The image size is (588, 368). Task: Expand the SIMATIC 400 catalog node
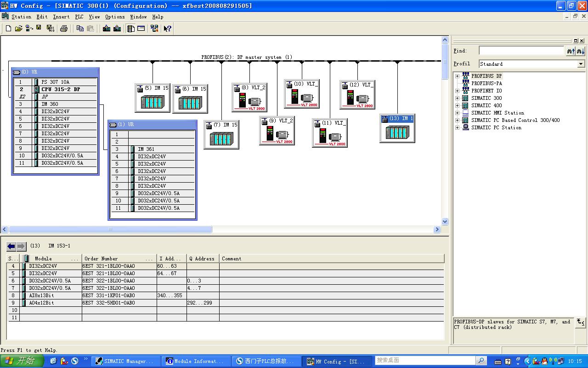pos(457,105)
